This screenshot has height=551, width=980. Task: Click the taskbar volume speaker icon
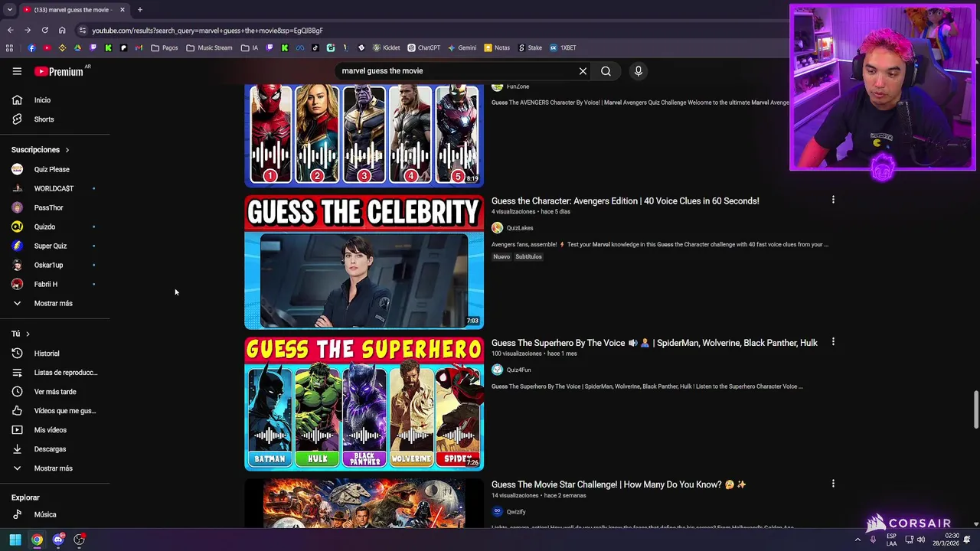tap(921, 540)
